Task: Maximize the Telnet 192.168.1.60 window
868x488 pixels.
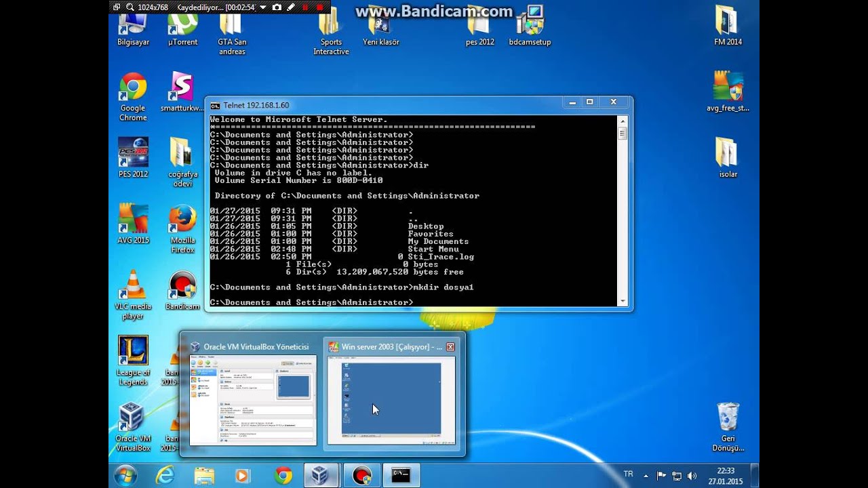Action: (x=590, y=102)
